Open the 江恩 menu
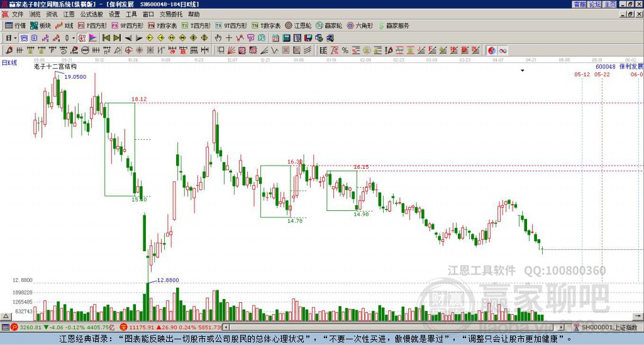The image size is (644, 345). point(69,14)
